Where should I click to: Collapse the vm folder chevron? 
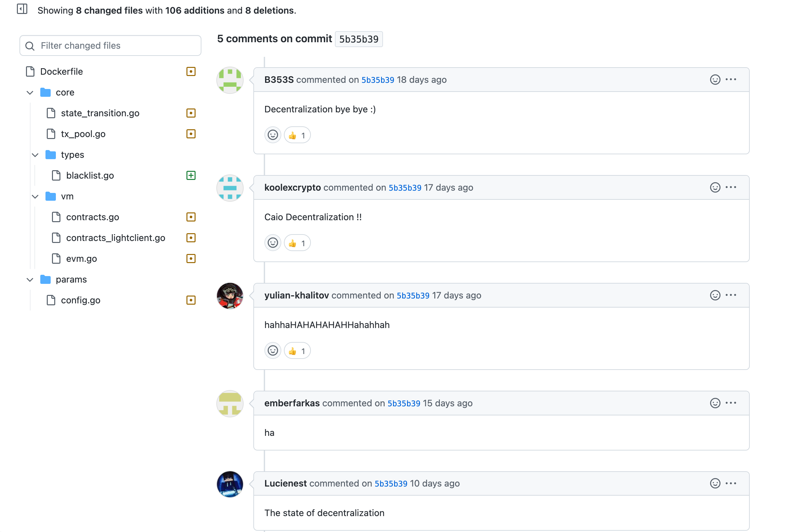tap(35, 196)
